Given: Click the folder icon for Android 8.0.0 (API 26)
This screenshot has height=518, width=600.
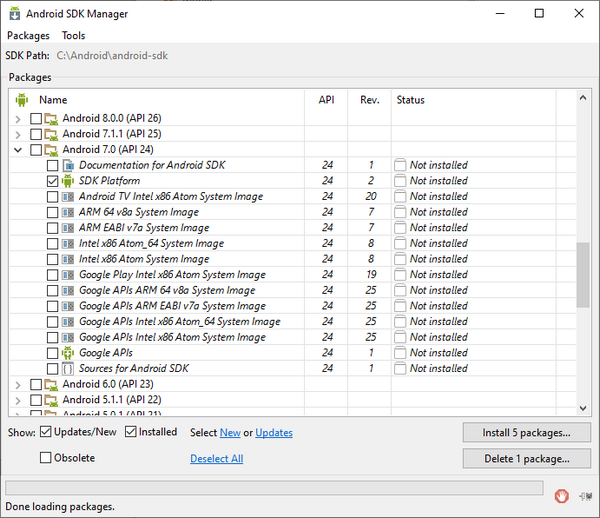Looking at the screenshot, I should pos(51,119).
